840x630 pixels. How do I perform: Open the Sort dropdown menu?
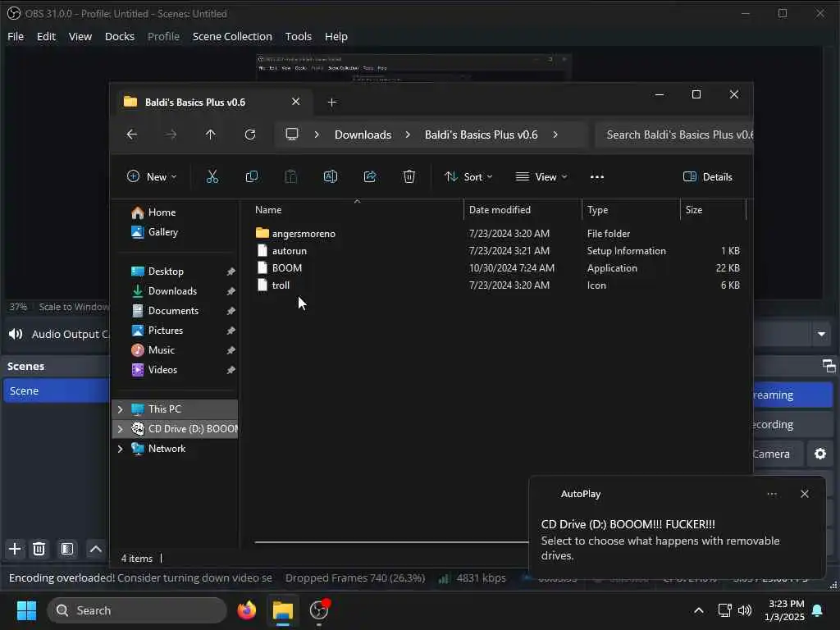(x=468, y=177)
